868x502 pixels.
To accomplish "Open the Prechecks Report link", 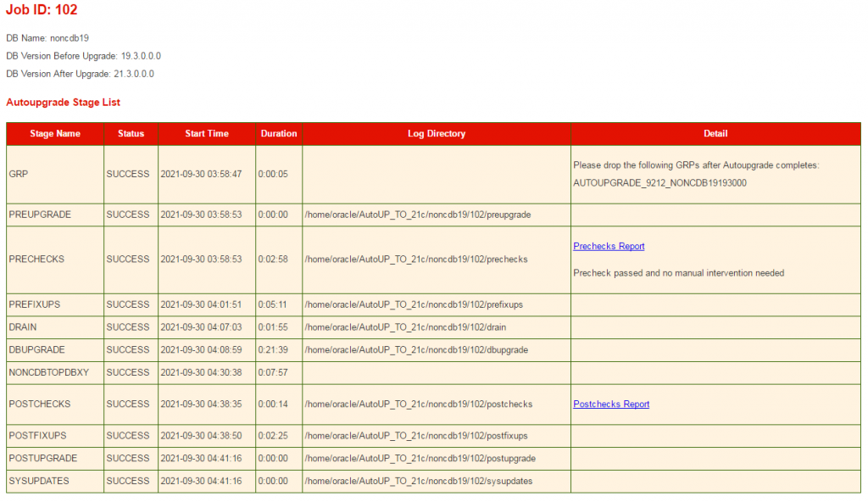I will pyautogui.click(x=608, y=246).
